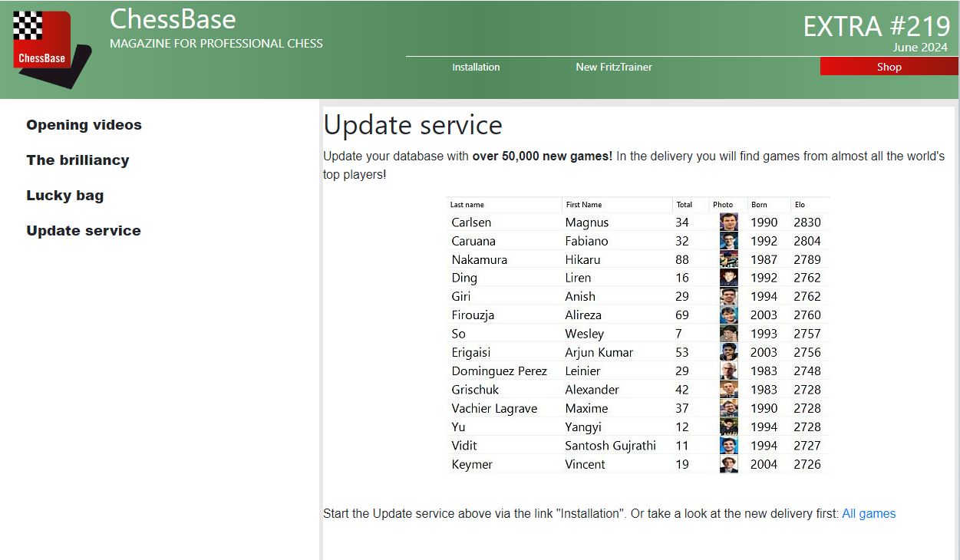Click the red Shop button
960x560 pixels.
(x=889, y=67)
